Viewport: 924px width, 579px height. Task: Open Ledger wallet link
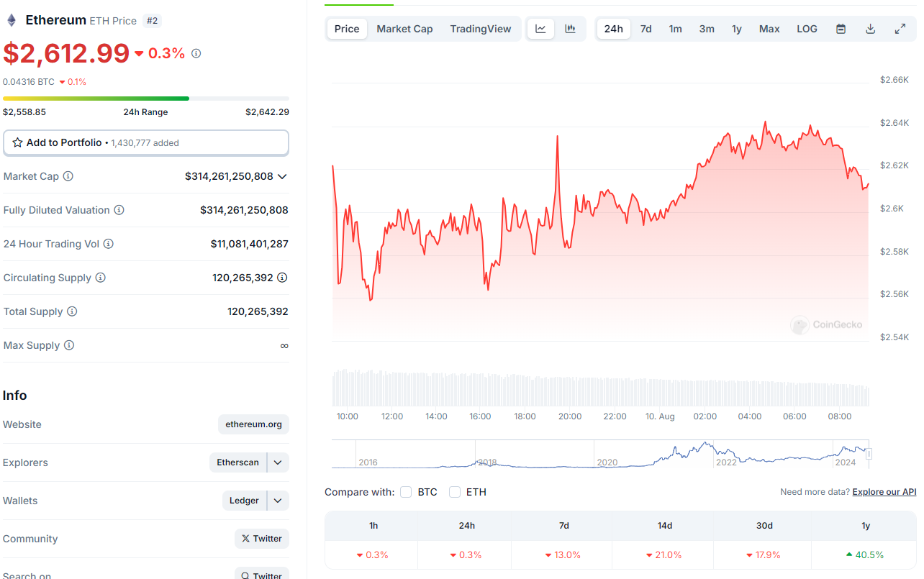(244, 501)
